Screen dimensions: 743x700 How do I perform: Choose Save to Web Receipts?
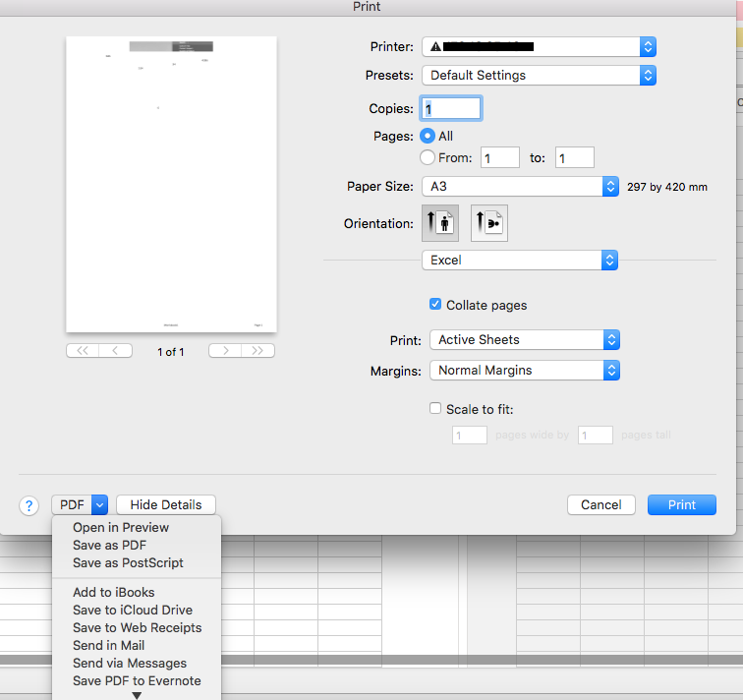point(137,627)
